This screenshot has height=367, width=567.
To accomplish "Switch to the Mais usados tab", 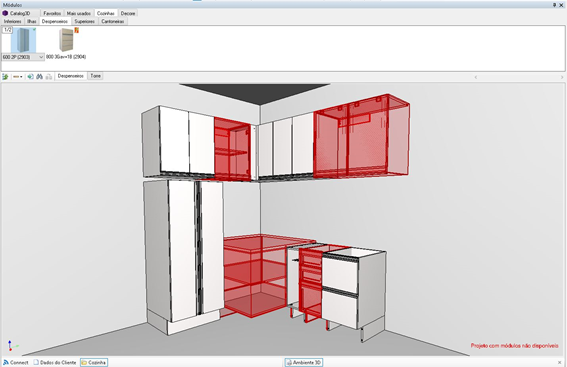I will (78, 13).
